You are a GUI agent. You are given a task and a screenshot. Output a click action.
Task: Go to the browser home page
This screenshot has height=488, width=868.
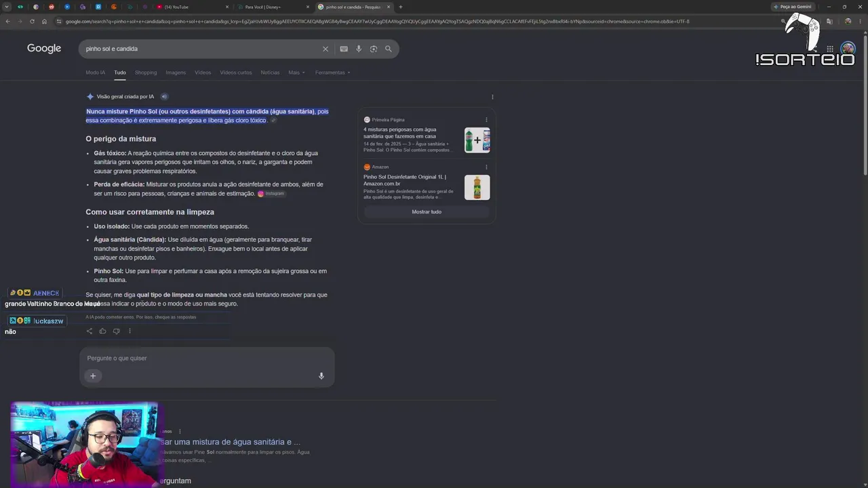click(x=44, y=21)
